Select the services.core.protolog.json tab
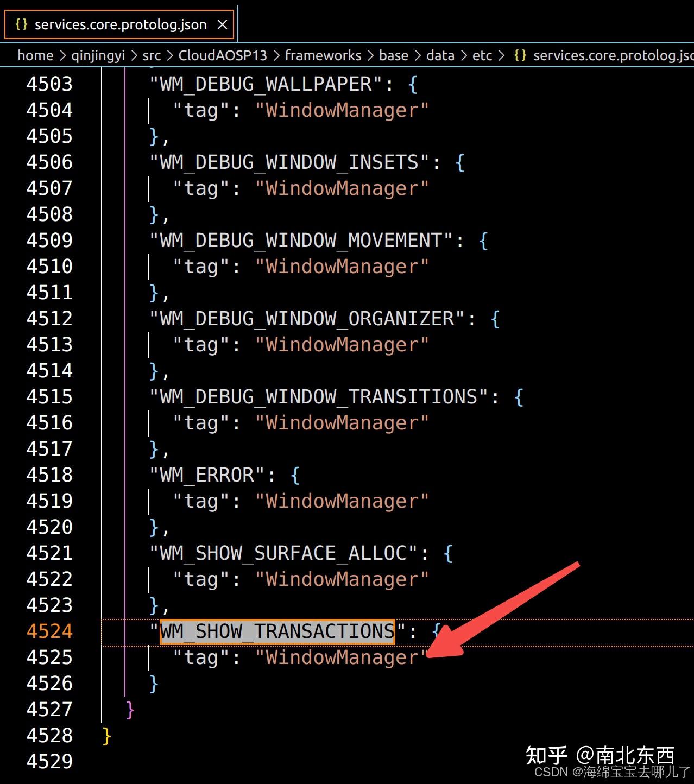694x784 pixels. 119,24
